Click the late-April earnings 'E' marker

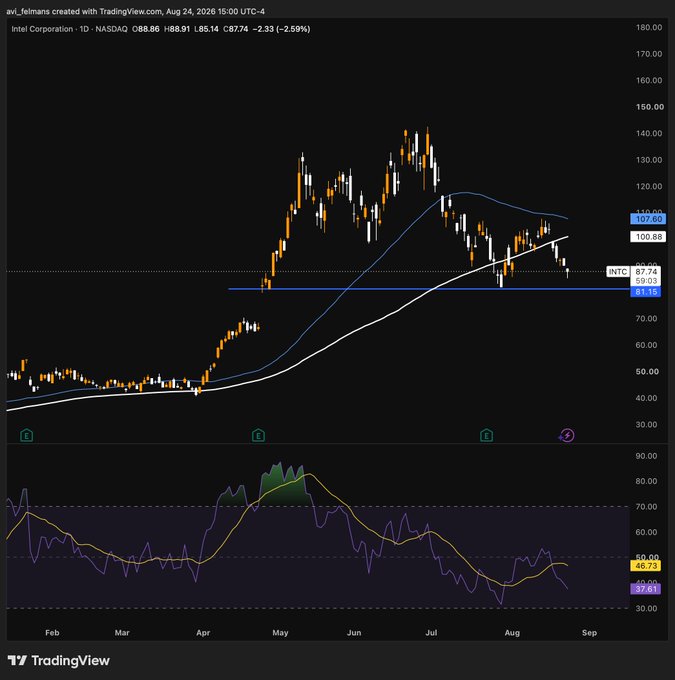(x=258, y=435)
